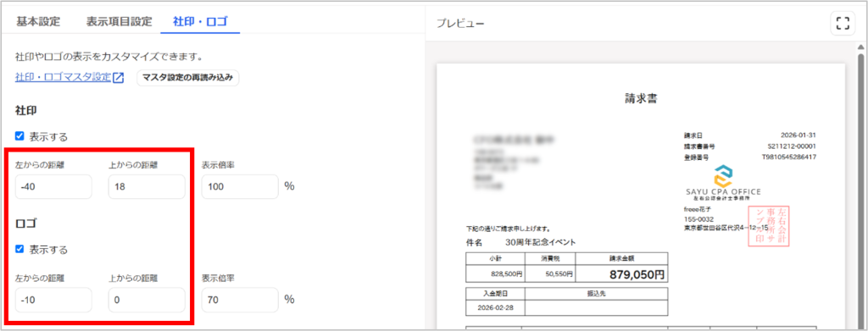
Task: Click the マスタ設定の再読み込み button
Action: [187, 77]
